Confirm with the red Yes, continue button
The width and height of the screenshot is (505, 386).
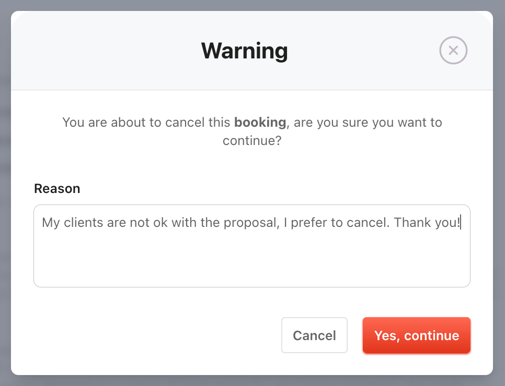[x=417, y=335]
